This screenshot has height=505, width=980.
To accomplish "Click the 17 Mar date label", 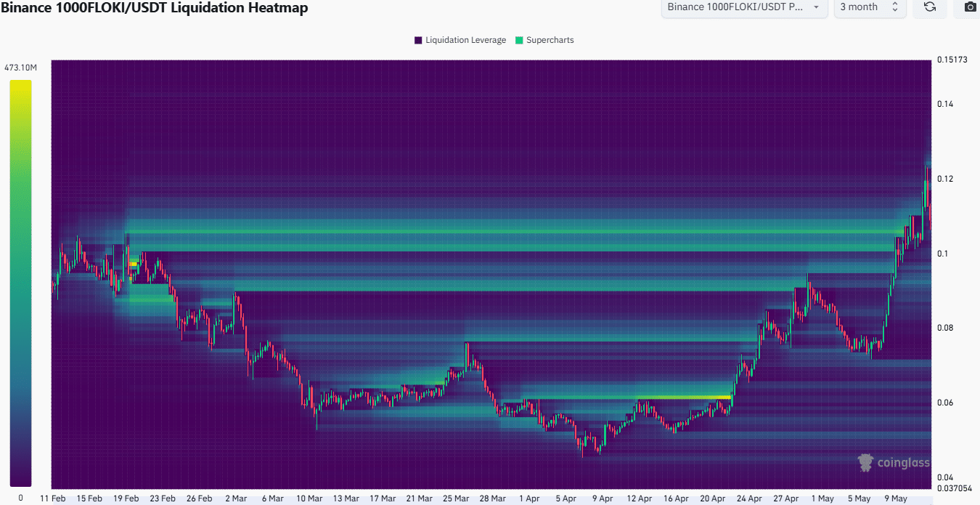I will tap(383, 498).
